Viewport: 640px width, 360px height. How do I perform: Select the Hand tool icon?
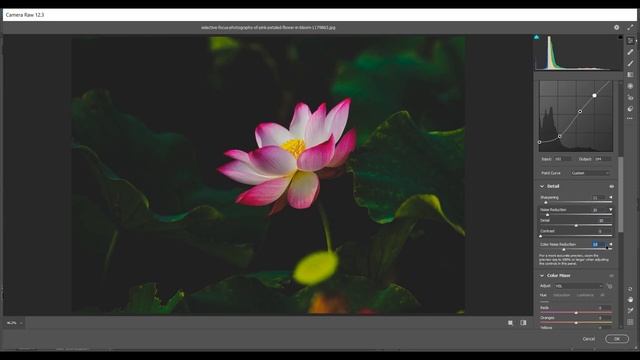[x=630, y=300]
